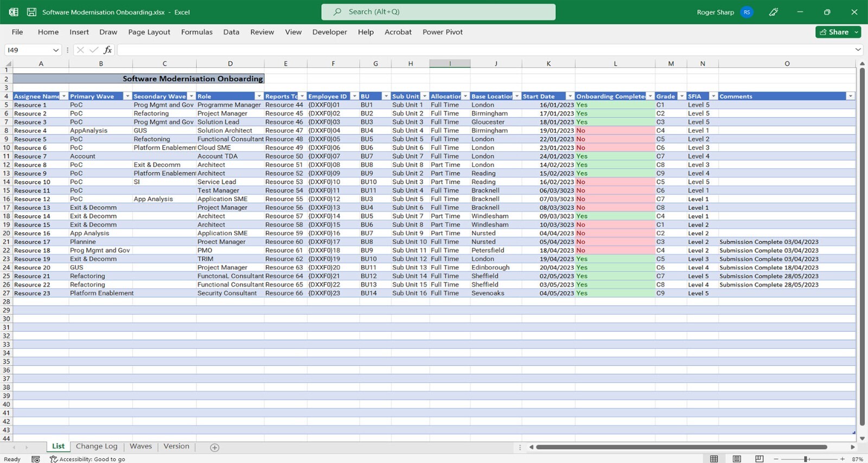The width and height of the screenshot is (868, 463).
Task: Click the Search box in title bar
Action: (438, 12)
